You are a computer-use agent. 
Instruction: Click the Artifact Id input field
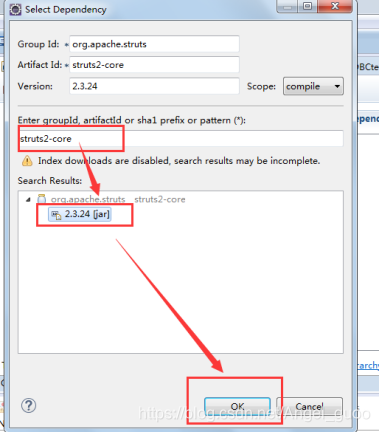click(154, 65)
